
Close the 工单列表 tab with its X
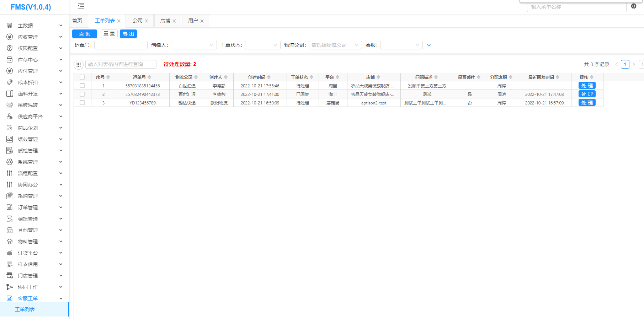[x=119, y=21]
